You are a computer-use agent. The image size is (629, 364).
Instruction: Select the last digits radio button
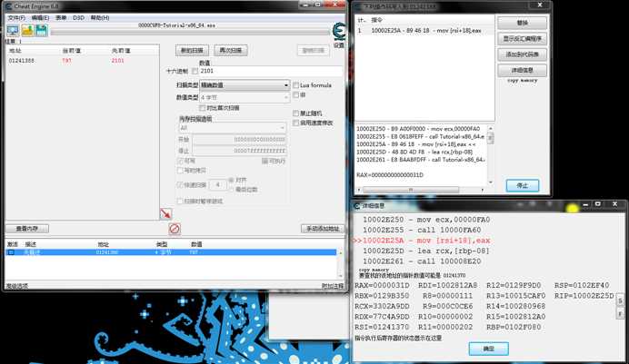coord(231,190)
